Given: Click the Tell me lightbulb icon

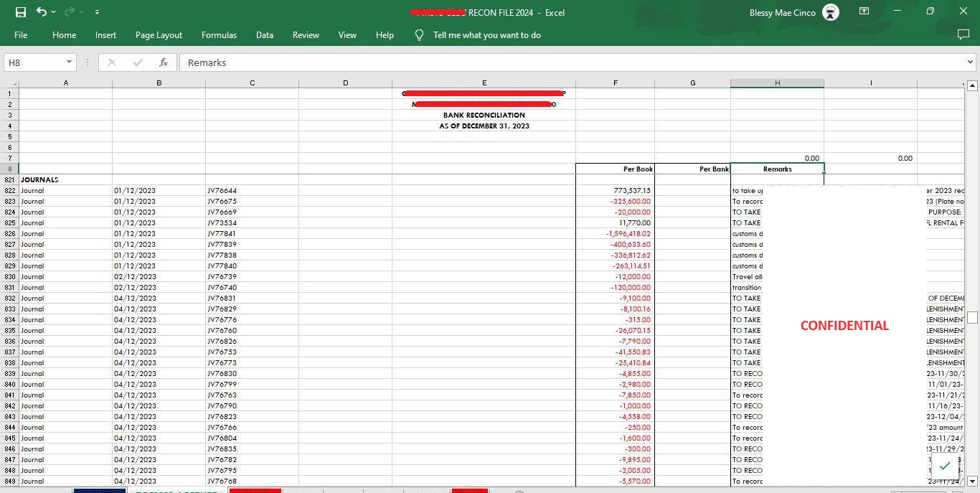Looking at the screenshot, I should (x=419, y=34).
